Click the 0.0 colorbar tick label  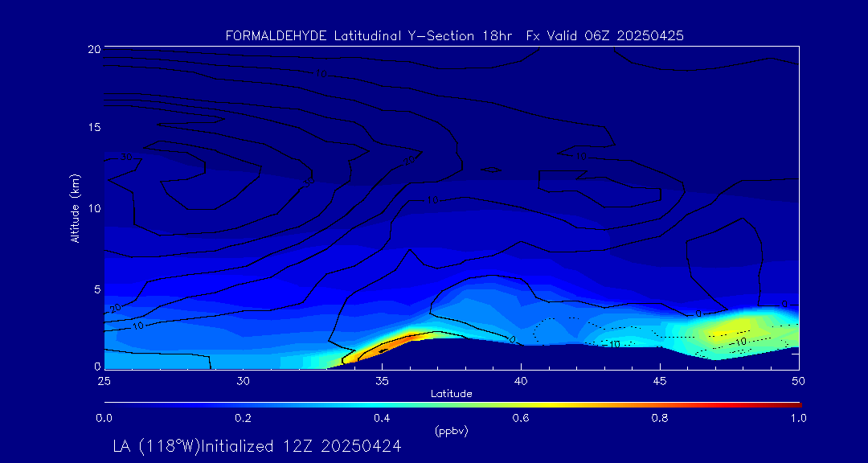[104, 418]
